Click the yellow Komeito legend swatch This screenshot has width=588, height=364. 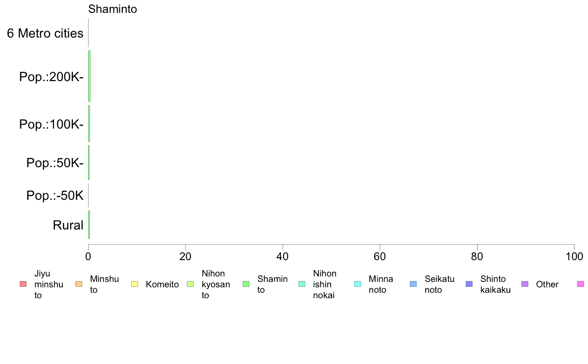coord(135,284)
